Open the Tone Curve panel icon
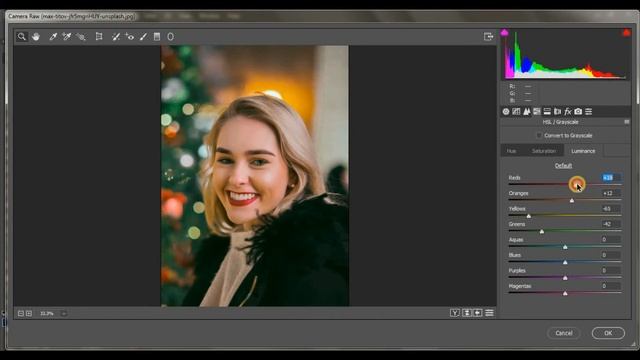The image size is (640, 360). click(x=516, y=111)
